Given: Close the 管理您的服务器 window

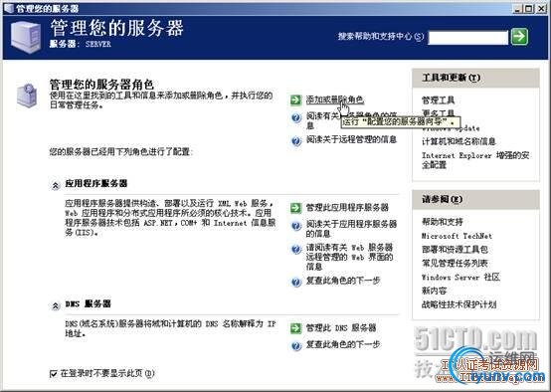Looking at the screenshot, I should click(541, 9).
